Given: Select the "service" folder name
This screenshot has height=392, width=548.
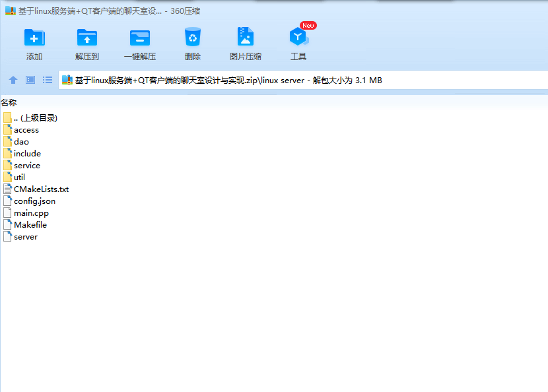Looking at the screenshot, I should click(27, 165).
